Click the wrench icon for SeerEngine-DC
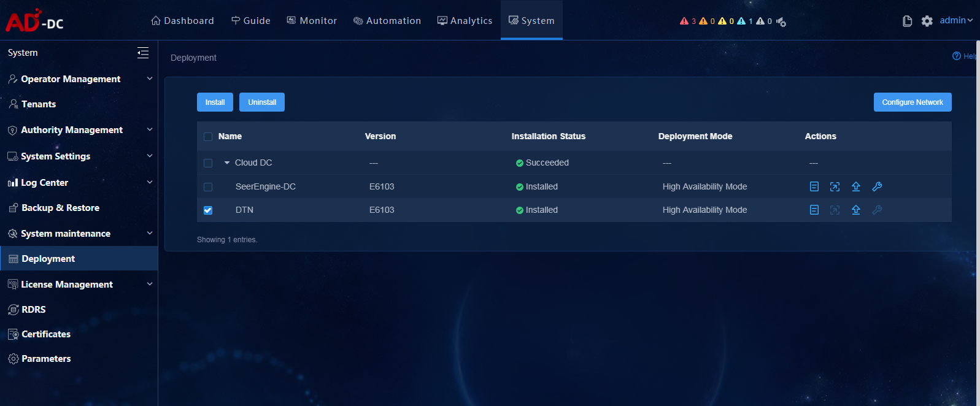 877,186
